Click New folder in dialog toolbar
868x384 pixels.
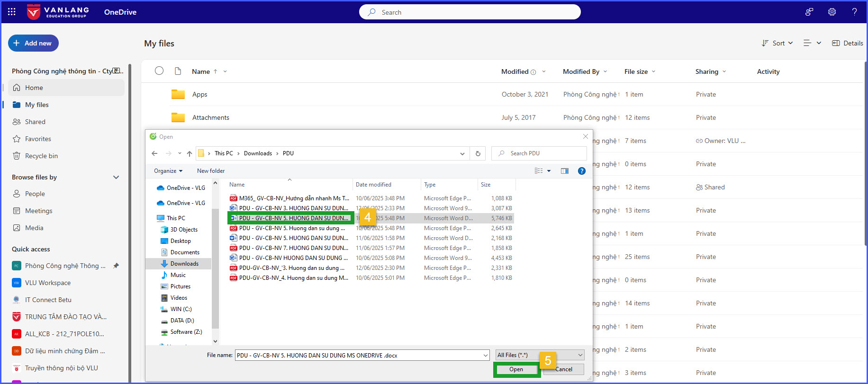211,171
